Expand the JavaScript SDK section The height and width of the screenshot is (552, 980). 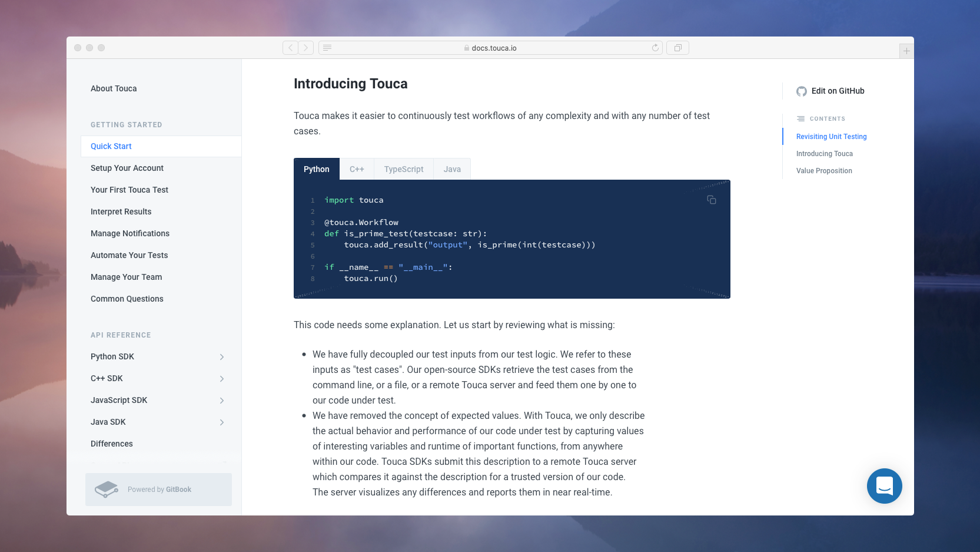click(x=222, y=401)
